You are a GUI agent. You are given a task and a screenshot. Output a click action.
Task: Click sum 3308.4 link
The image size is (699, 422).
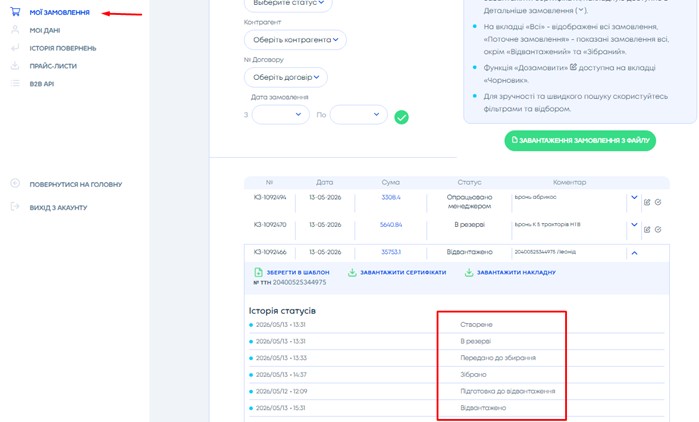click(x=391, y=197)
